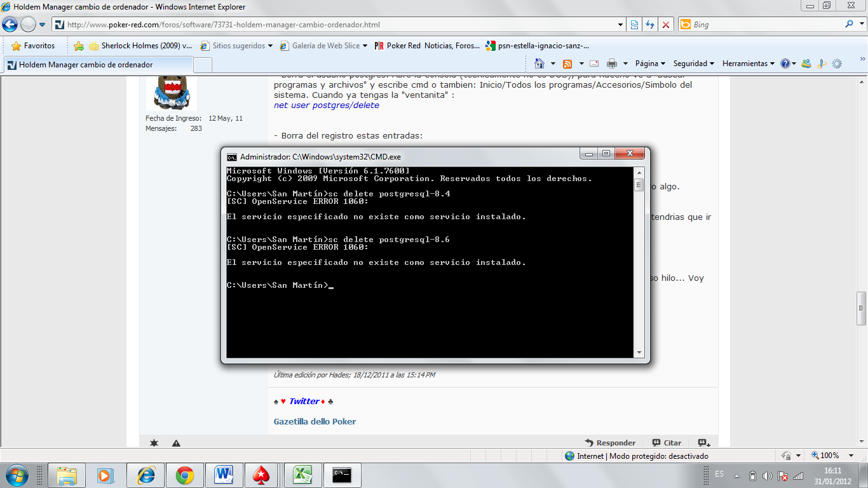868x488 pixels.
Task: Open the search provider dropdown
Action: [x=861, y=25]
